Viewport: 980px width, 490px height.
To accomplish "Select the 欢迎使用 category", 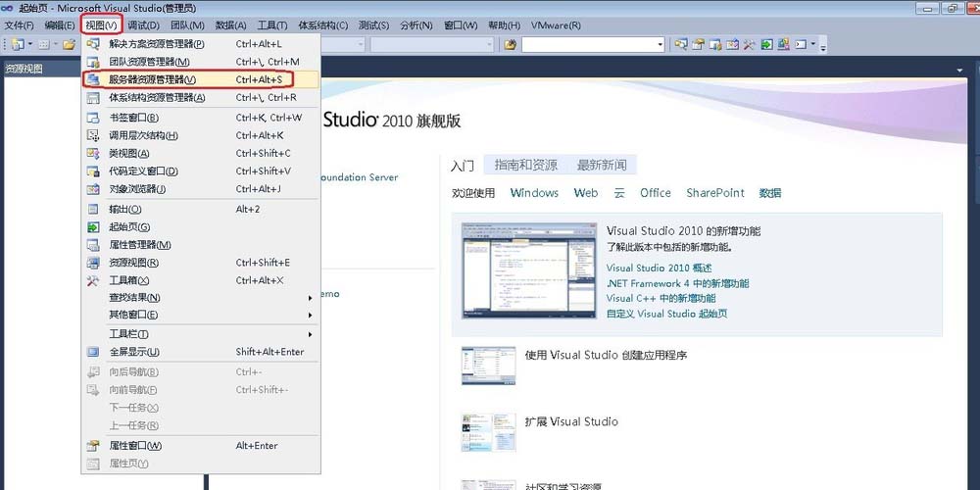I will pyautogui.click(x=473, y=193).
